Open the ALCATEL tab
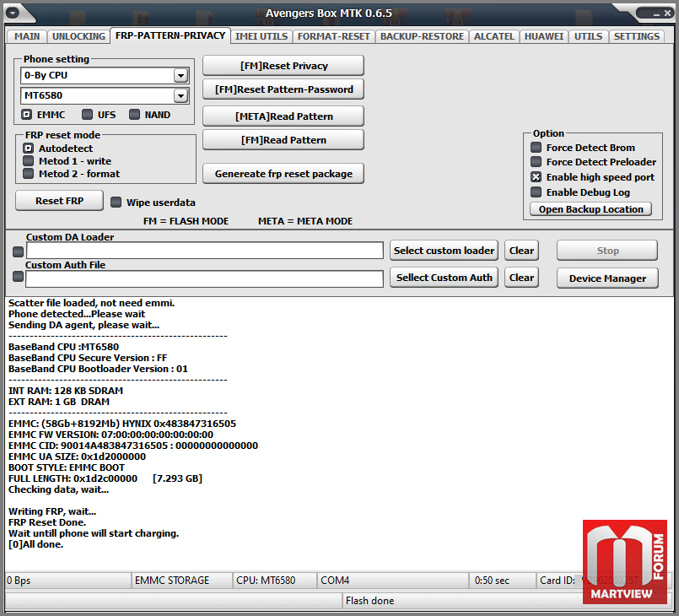Image resolution: width=679 pixels, height=616 pixels. click(x=493, y=36)
